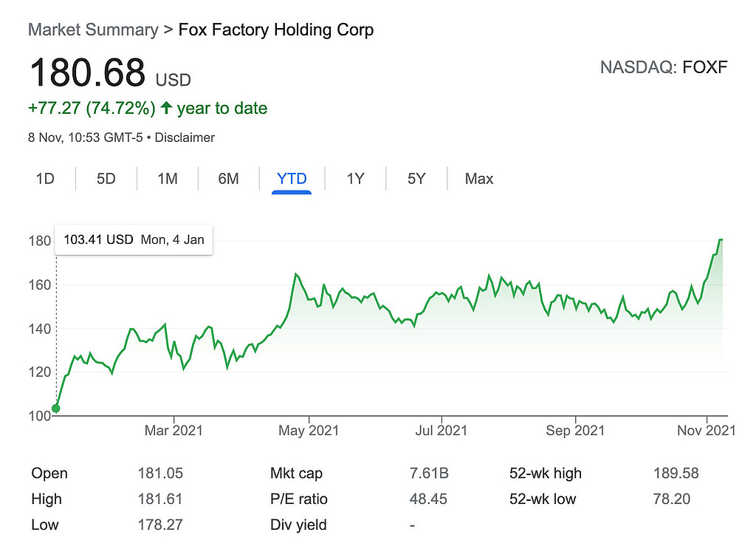Open the Max range chart
The width and height of the screenshot is (756, 546).
coord(479,179)
